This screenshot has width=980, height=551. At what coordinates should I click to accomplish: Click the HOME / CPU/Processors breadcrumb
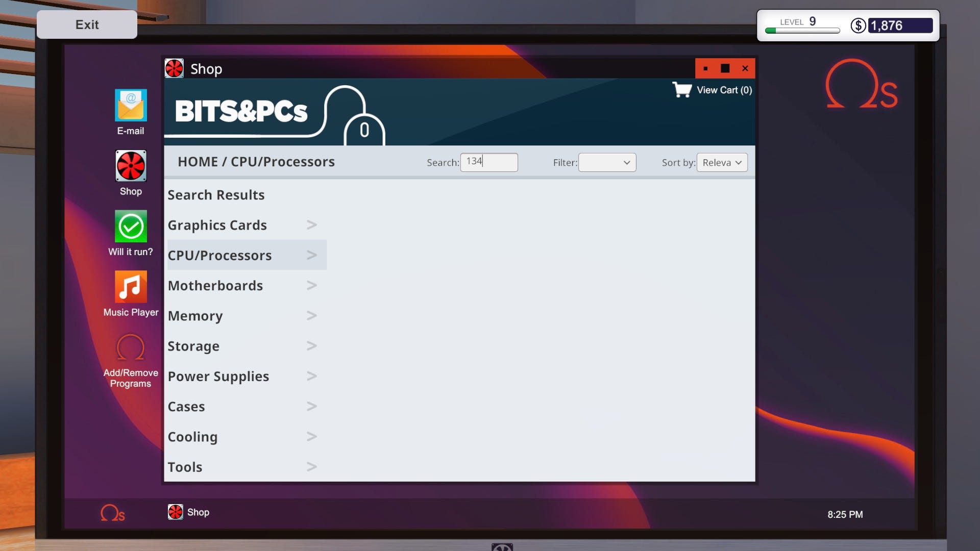pos(256,162)
